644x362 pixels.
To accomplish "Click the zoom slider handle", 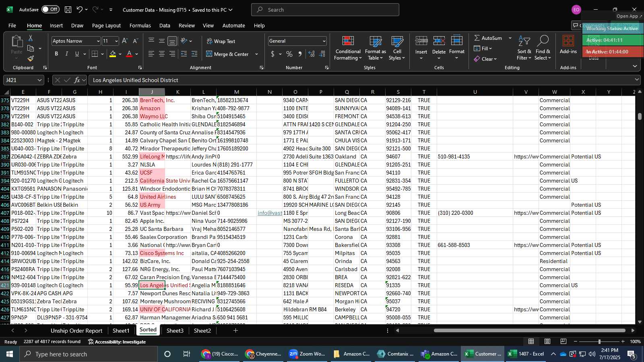I will coord(599,341).
